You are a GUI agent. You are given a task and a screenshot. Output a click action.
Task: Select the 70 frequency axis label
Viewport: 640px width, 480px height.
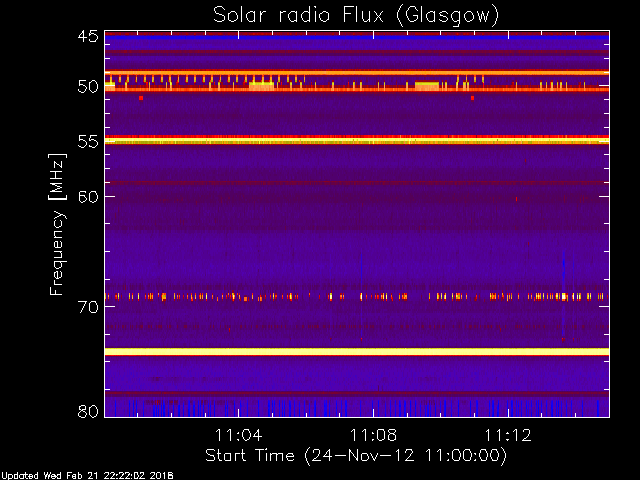(88, 307)
